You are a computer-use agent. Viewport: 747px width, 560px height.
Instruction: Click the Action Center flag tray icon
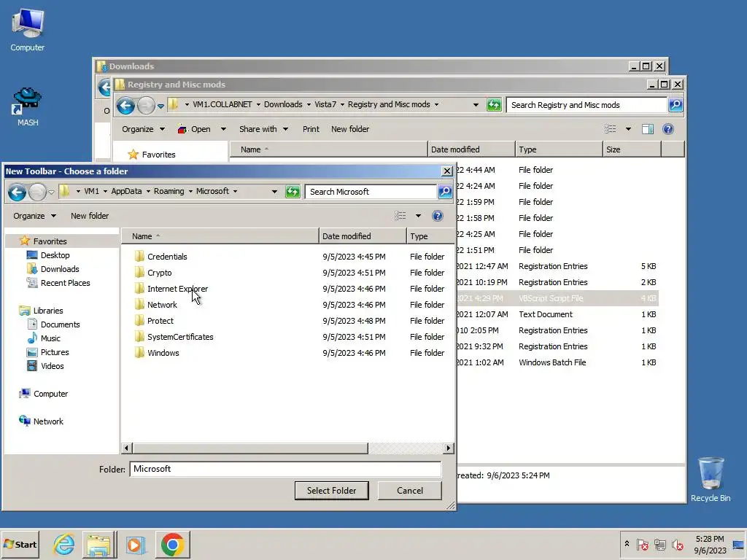click(642, 544)
